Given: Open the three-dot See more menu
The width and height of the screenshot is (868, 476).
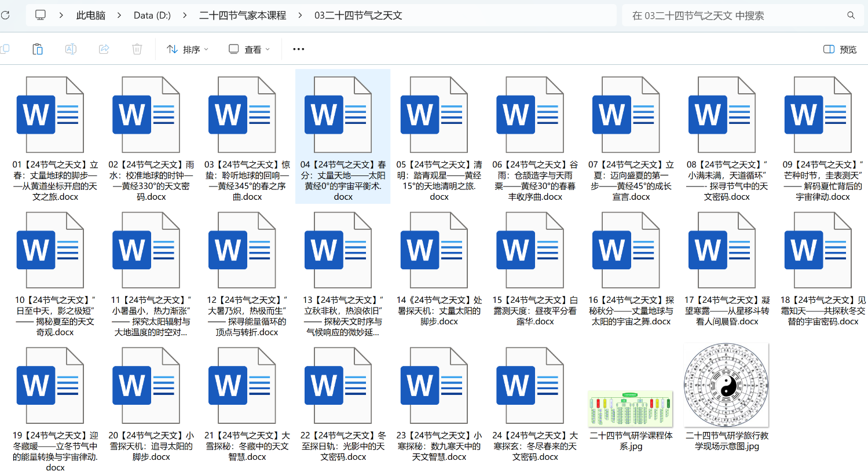Looking at the screenshot, I should click(298, 49).
